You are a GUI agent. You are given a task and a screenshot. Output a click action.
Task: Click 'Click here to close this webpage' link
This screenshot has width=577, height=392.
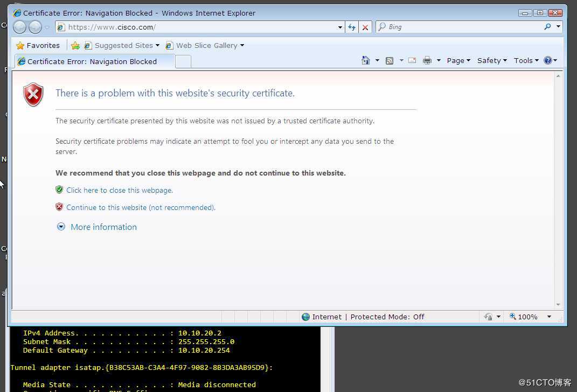[x=120, y=190]
